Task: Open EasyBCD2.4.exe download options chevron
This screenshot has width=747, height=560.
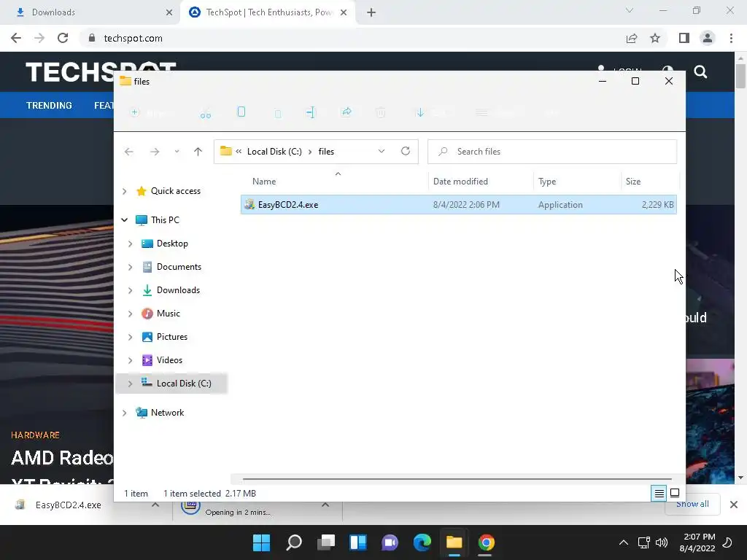Action: pyautogui.click(x=155, y=505)
